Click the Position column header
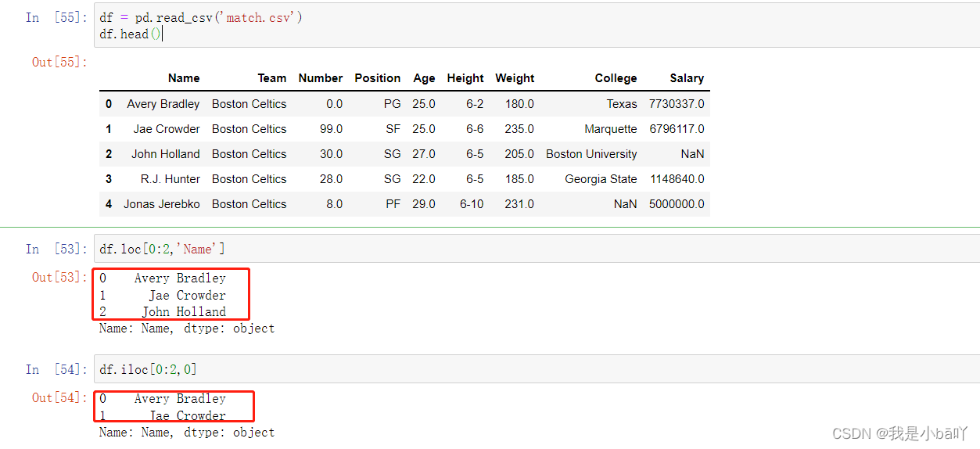Screen dimensions: 980x449 (x=378, y=78)
